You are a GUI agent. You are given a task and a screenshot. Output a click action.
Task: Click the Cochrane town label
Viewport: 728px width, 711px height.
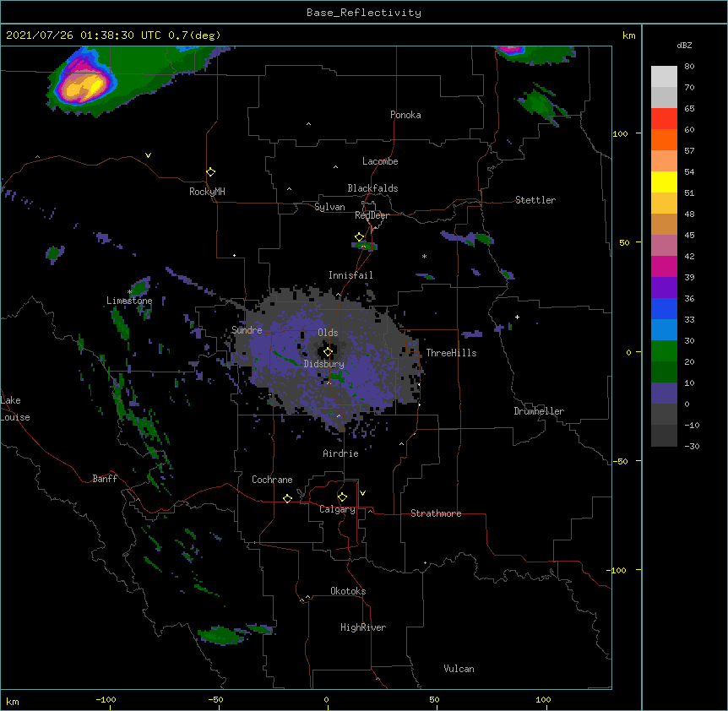tap(272, 480)
